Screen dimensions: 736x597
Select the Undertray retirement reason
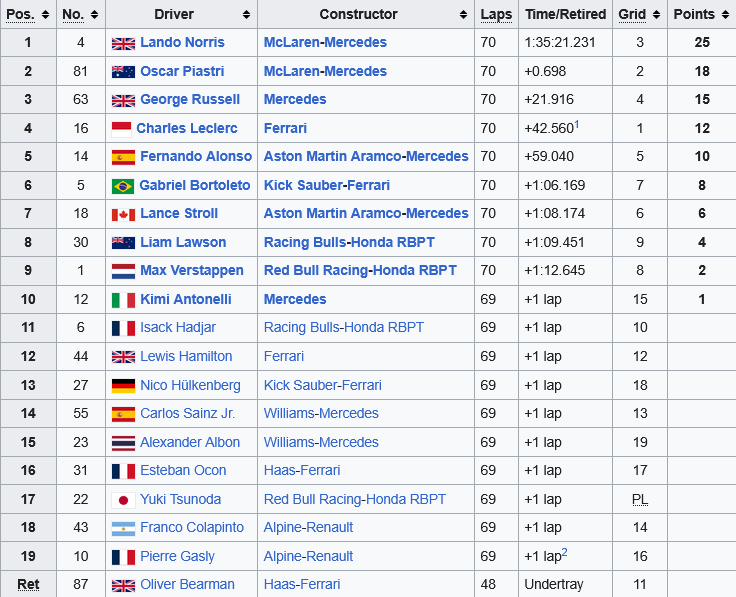pyautogui.click(x=554, y=584)
